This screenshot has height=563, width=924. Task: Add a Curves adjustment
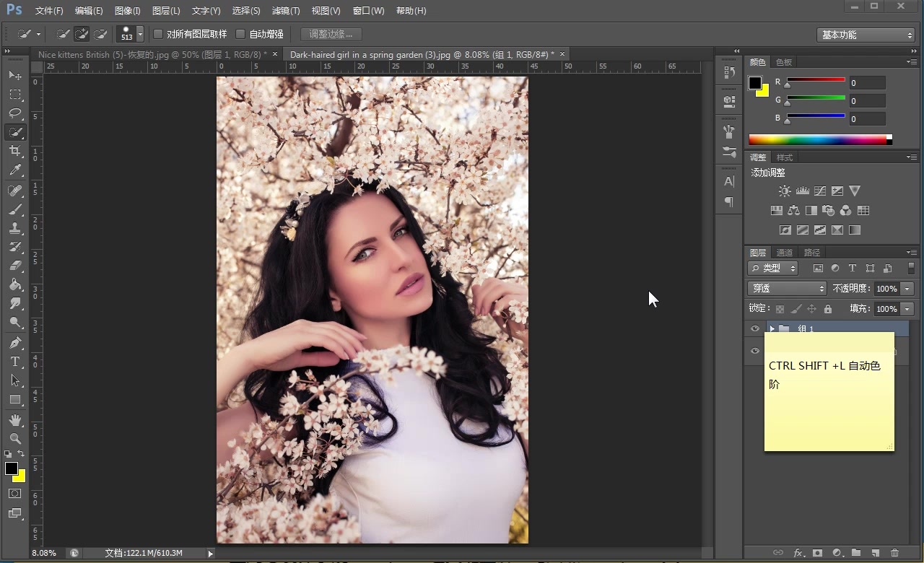coord(820,191)
